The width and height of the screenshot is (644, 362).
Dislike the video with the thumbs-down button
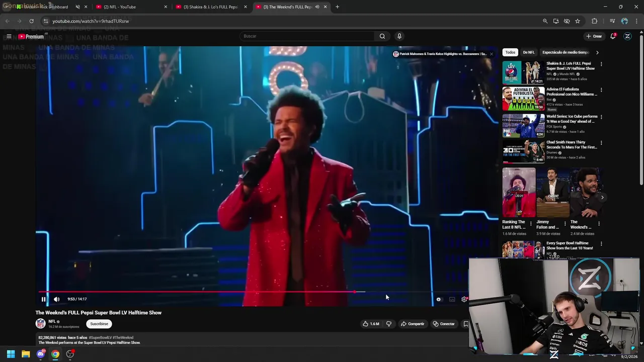point(388,324)
